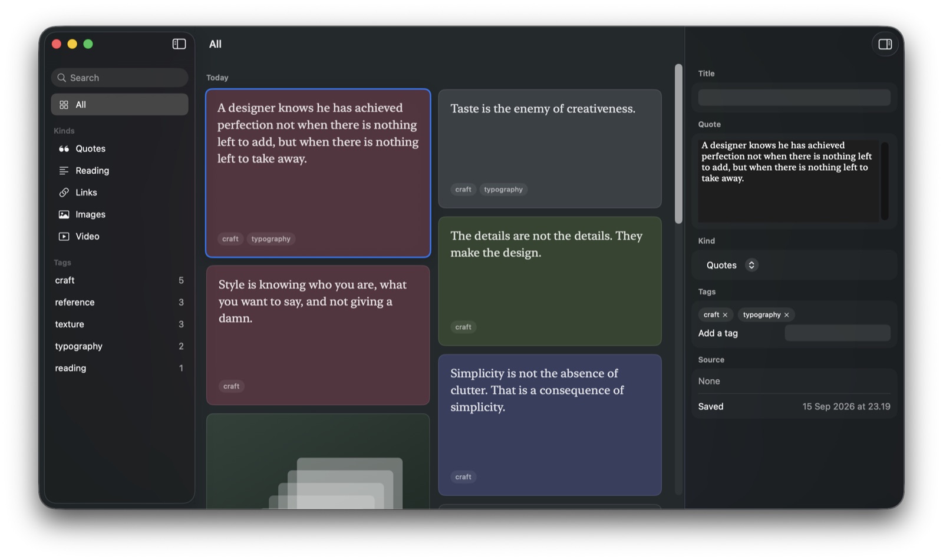Toggle the right inspector panel icon
This screenshot has height=560, width=943.
tap(885, 44)
